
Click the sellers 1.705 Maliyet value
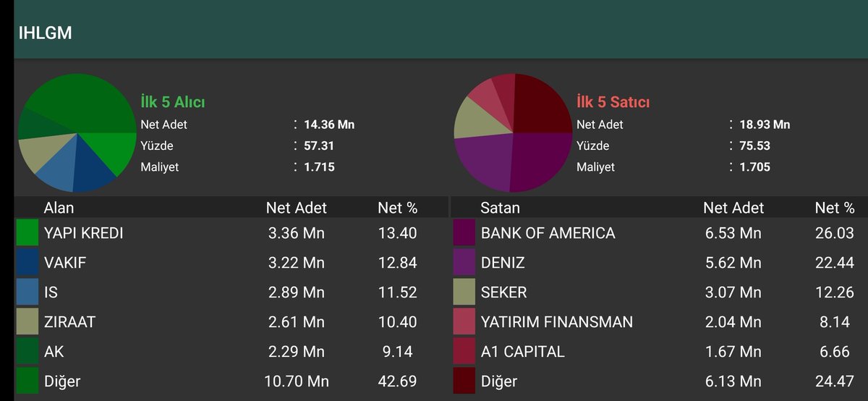click(x=754, y=166)
